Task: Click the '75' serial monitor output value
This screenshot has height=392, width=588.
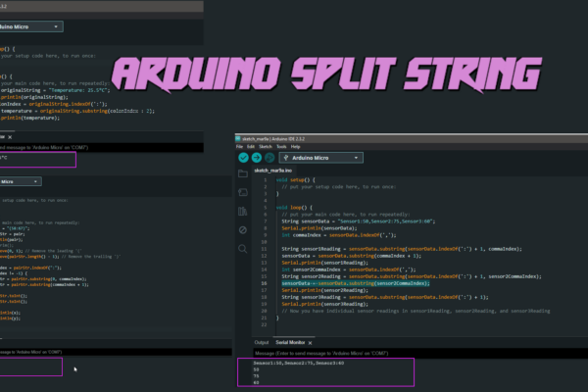Action: tap(256, 376)
